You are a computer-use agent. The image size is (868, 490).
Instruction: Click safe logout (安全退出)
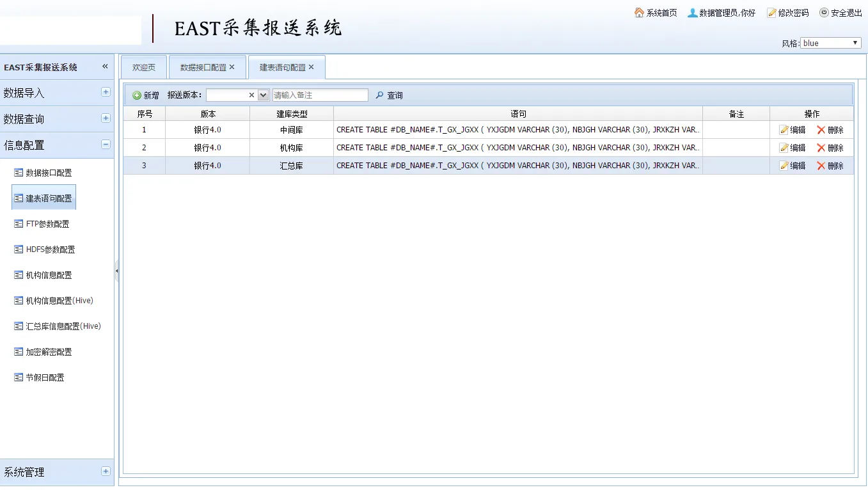click(x=840, y=13)
